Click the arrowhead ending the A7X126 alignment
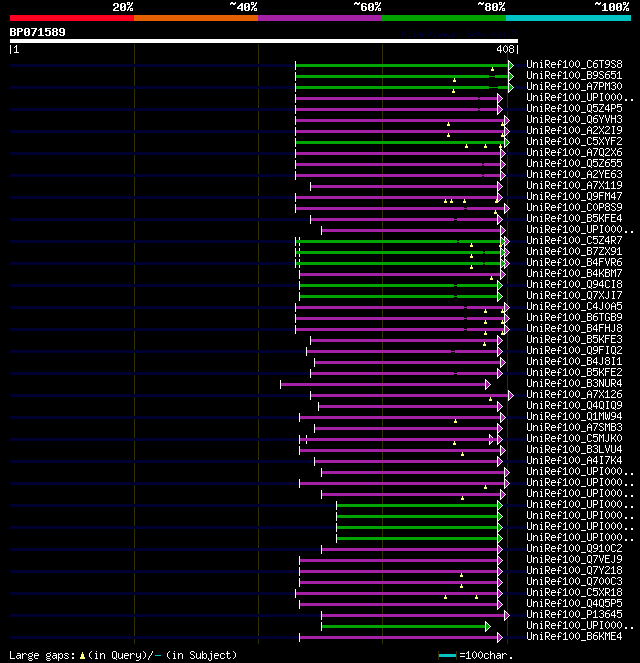This screenshot has width=640, height=663. (511, 395)
